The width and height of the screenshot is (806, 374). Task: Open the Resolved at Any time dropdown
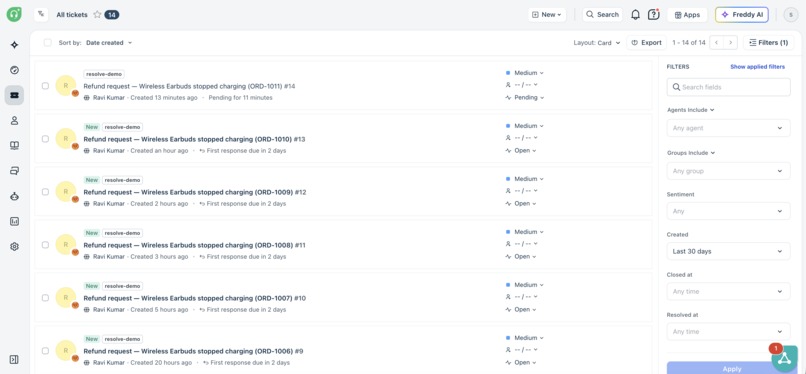[x=728, y=331]
